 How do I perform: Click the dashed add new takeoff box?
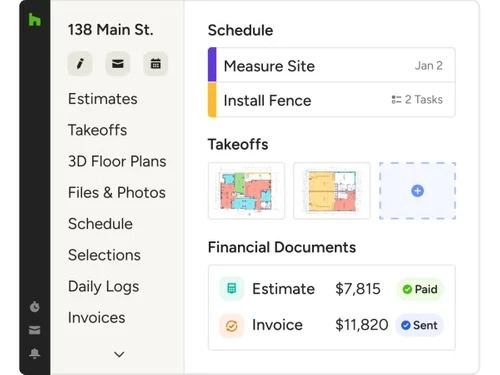(x=417, y=191)
